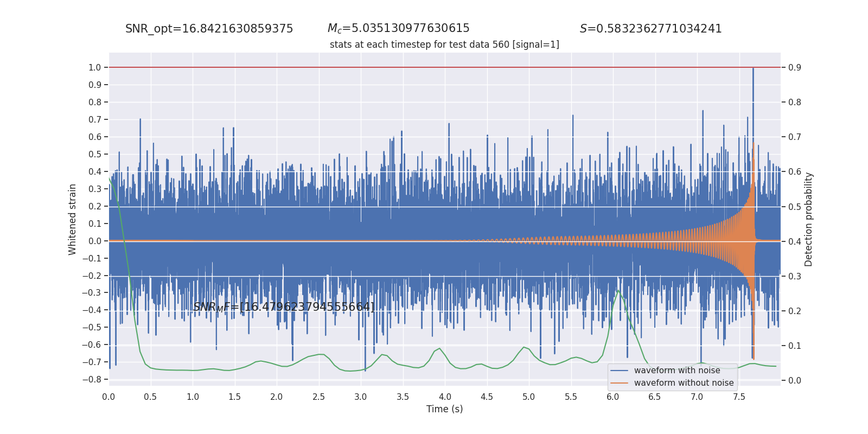Click the 1.0 tick on the left strain axis
This screenshot has height=434, width=868.
(x=95, y=67)
